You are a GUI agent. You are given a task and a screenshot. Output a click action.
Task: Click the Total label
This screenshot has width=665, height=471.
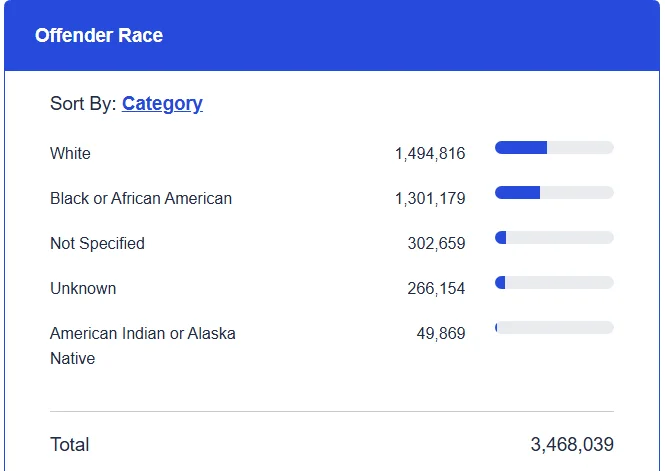tap(70, 445)
